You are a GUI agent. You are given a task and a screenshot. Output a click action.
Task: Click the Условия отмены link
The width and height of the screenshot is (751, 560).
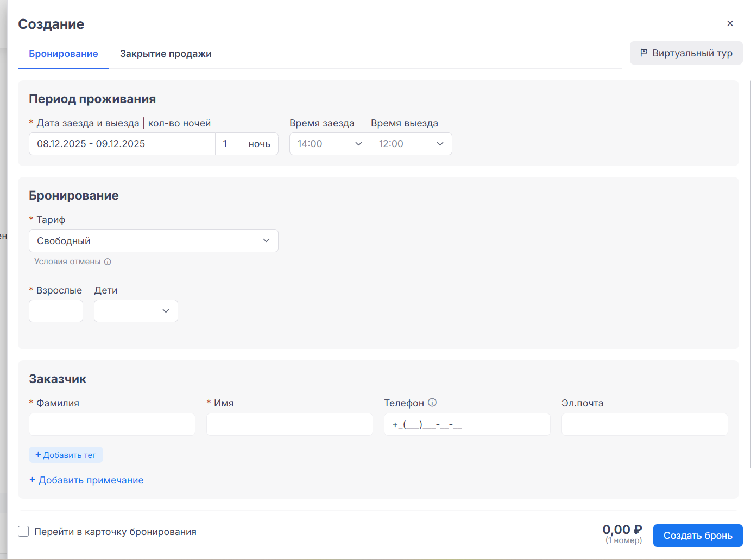[67, 262]
